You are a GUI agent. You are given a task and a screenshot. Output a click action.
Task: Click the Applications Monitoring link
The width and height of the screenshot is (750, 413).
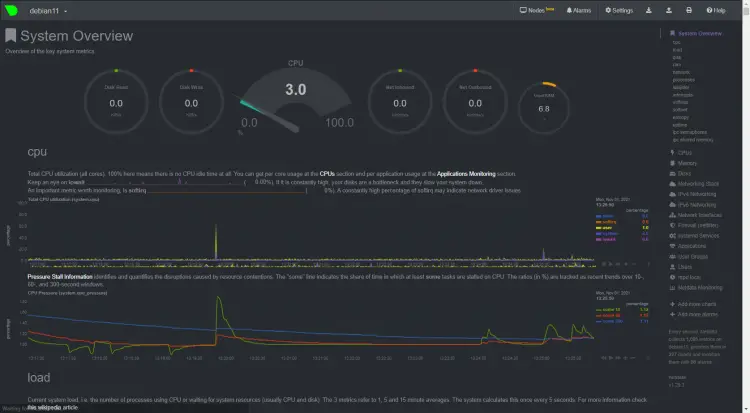(466, 174)
